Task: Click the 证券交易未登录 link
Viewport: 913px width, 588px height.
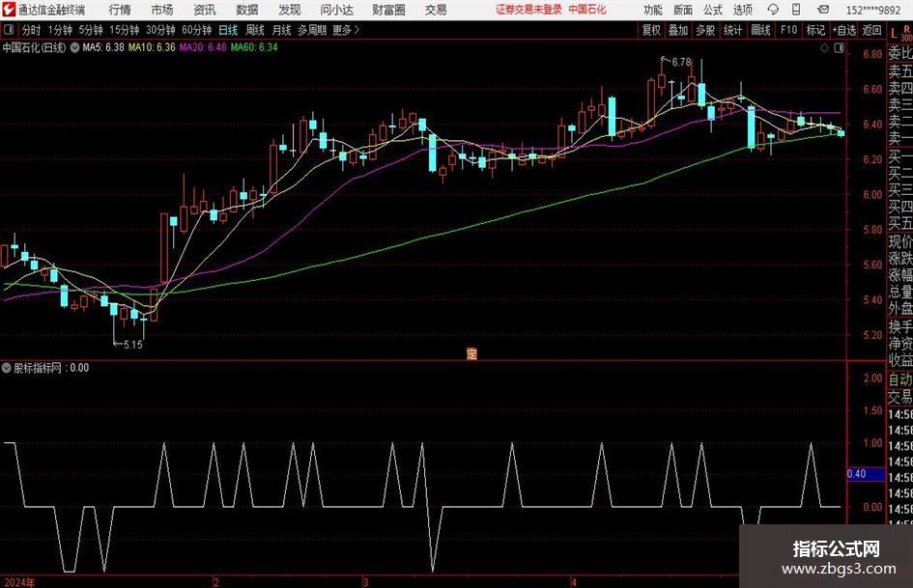Action: point(528,10)
